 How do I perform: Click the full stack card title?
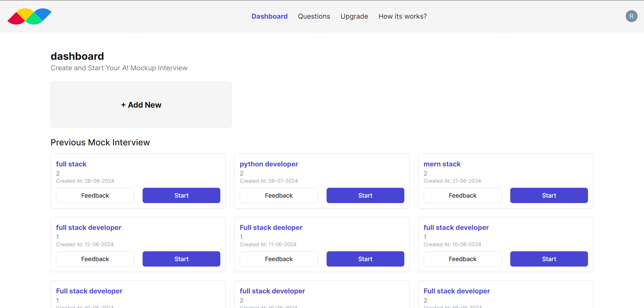pyautogui.click(x=71, y=164)
